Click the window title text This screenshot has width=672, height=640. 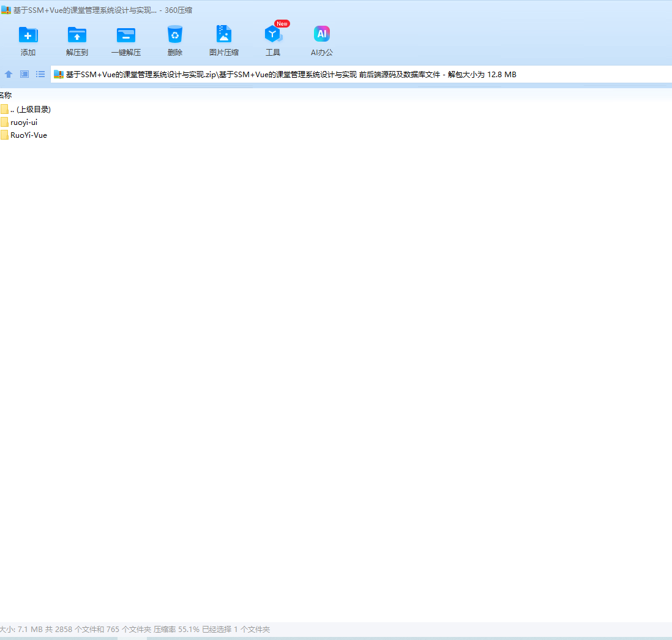click(x=103, y=10)
